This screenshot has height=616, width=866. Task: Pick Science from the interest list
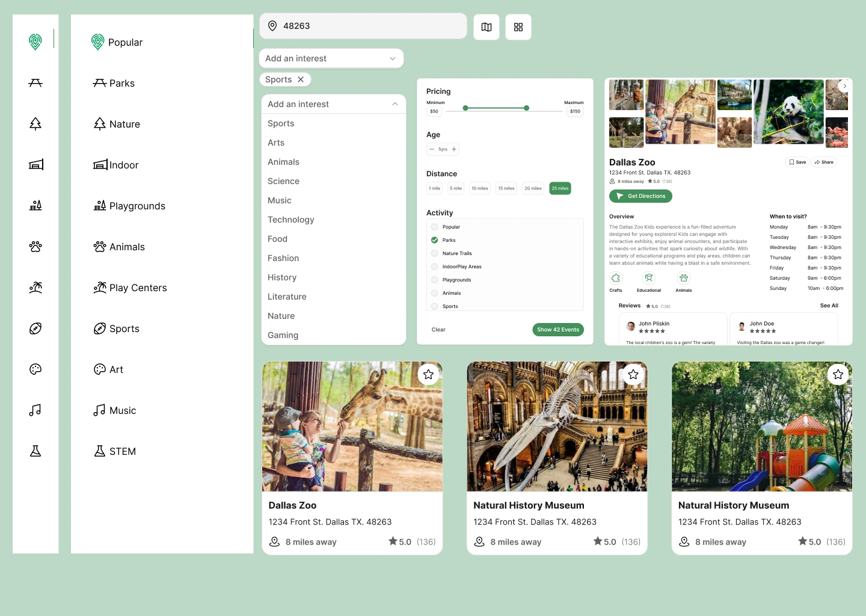[334, 181]
